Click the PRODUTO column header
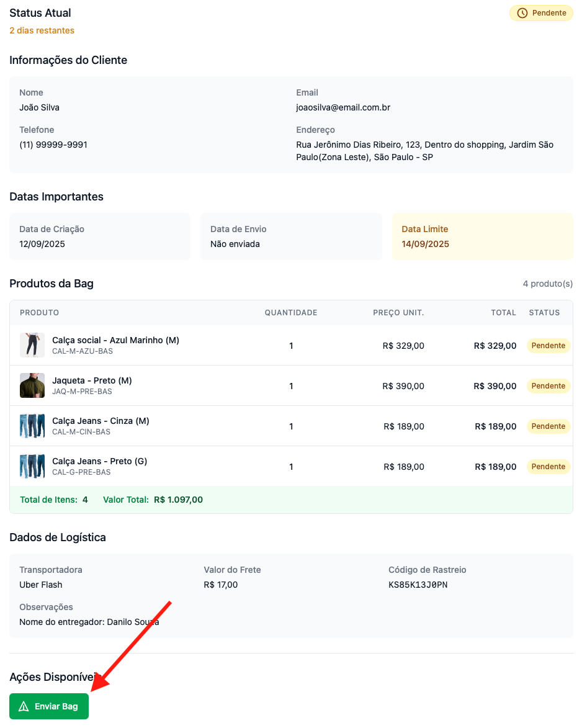Viewport: 582px width, 728px height. coord(39,313)
